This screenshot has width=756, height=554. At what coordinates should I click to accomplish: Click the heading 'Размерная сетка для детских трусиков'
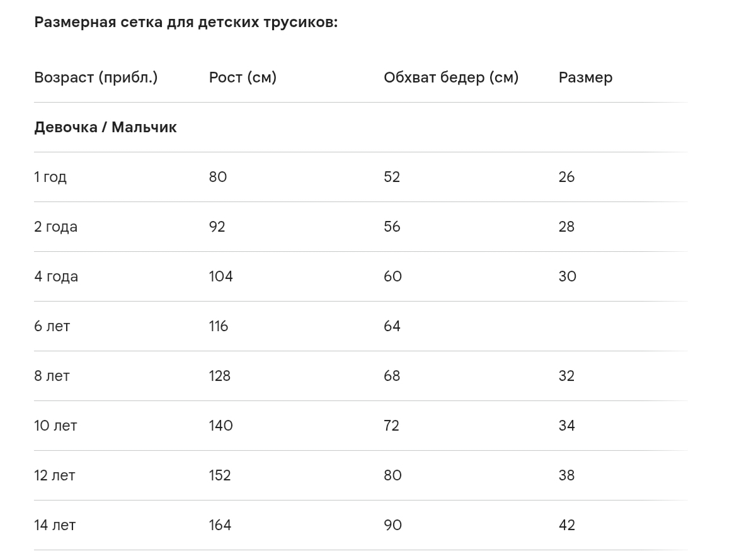coord(186,23)
